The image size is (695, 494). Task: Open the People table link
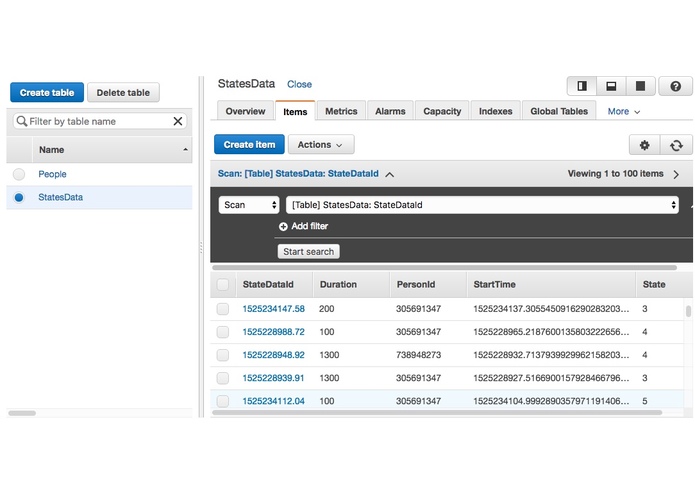pos(52,174)
